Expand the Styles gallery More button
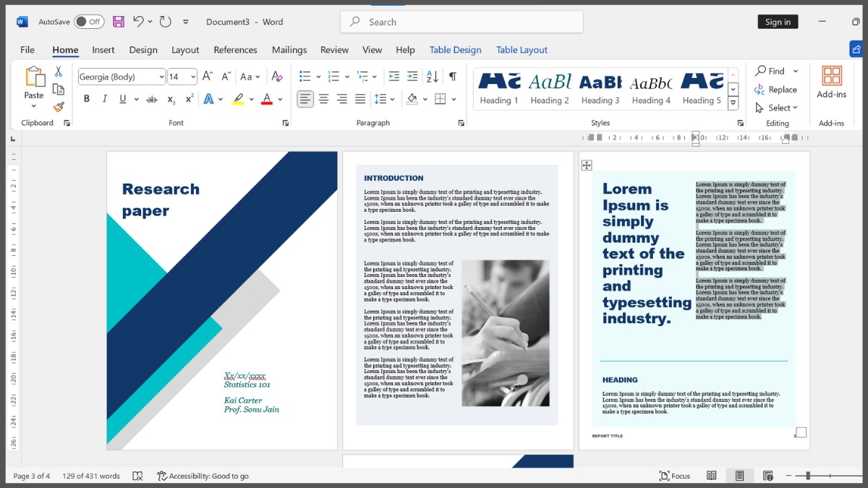 pos(733,103)
